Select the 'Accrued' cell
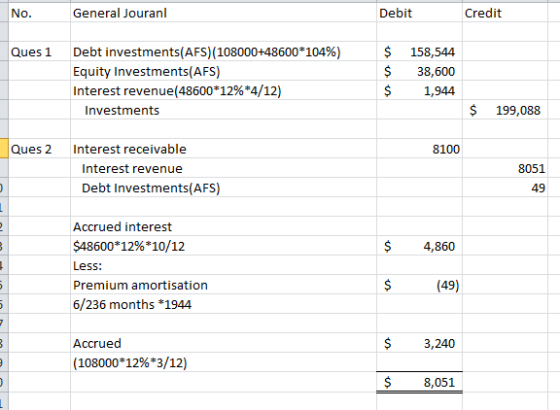Screen dimensions: 560x410 click(x=223, y=343)
